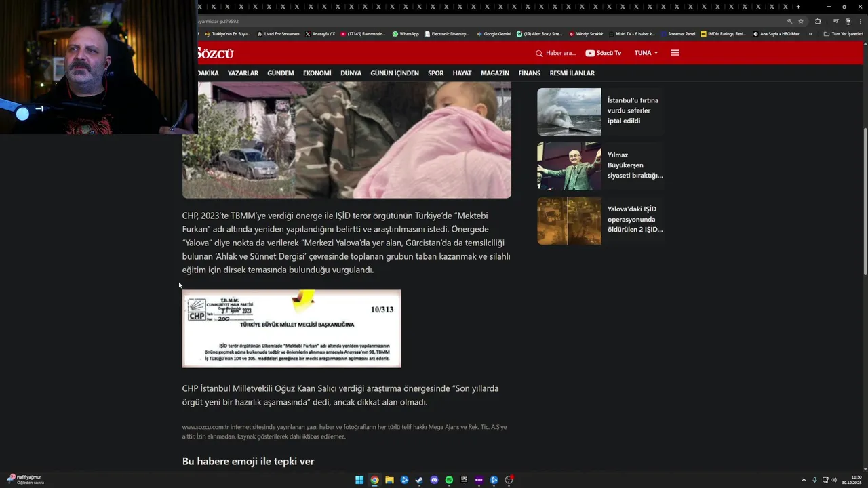Screen dimensions: 868x488
Task: Open the EKONOMİ section
Action: [x=317, y=73]
